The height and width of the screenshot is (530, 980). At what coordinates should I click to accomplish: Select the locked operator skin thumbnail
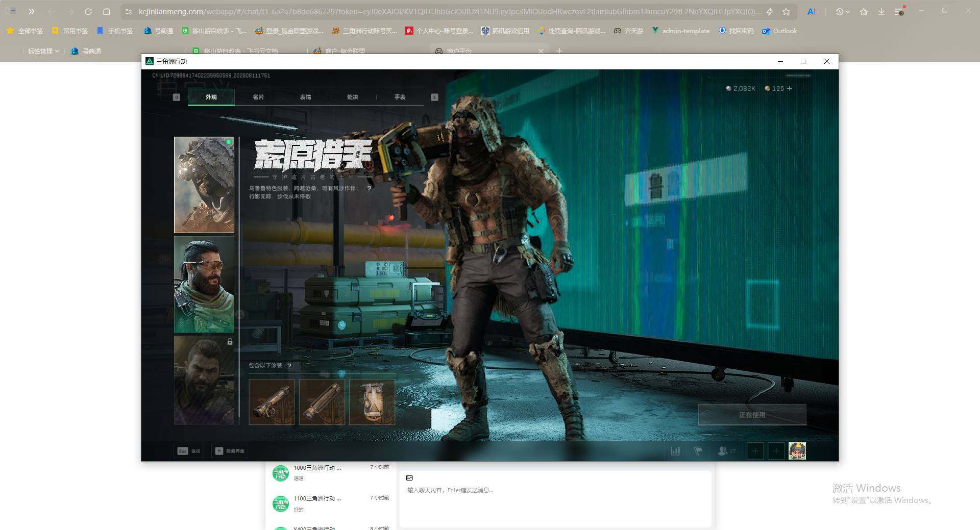coord(204,380)
